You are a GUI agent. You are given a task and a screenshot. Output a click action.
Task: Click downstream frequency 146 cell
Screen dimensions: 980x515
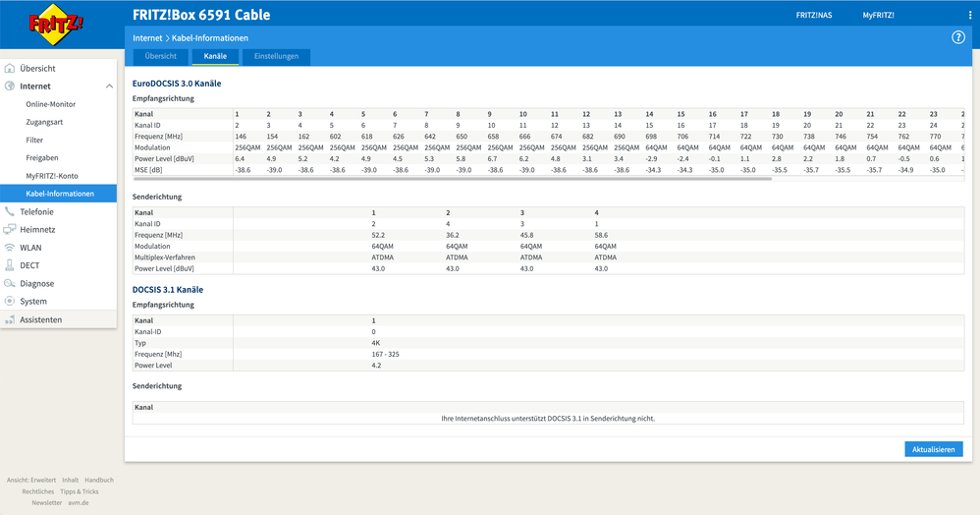[241, 137]
